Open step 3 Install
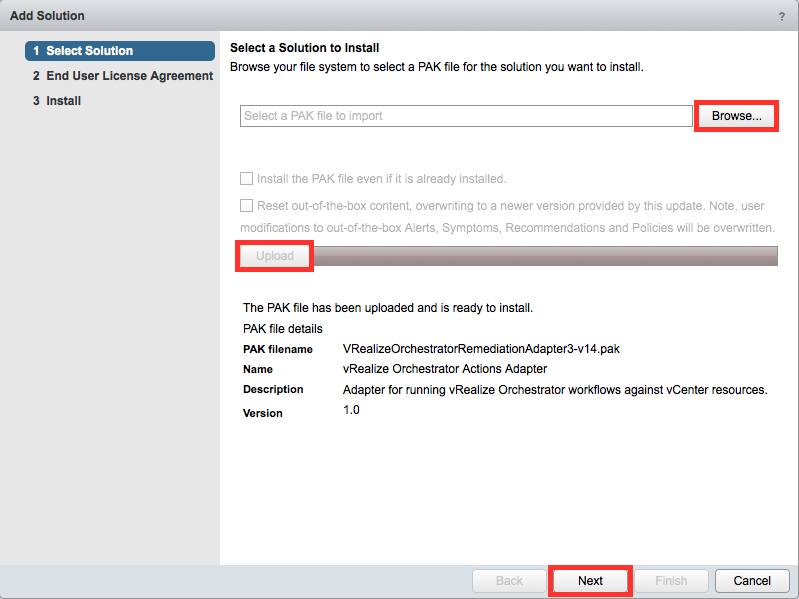This screenshot has width=799, height=599. tap(57, 101)
